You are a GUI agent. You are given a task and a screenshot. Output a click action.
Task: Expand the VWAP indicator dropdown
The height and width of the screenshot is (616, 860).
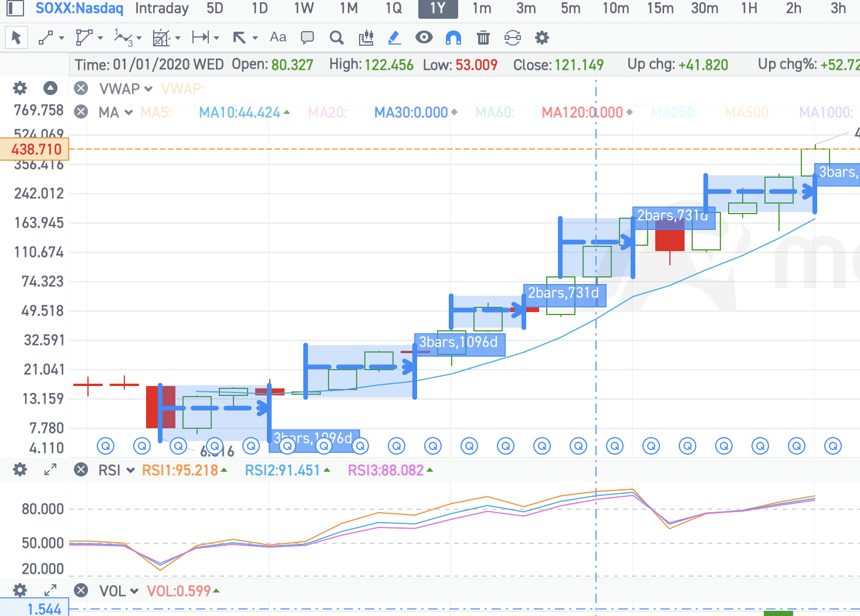[148, 89]
